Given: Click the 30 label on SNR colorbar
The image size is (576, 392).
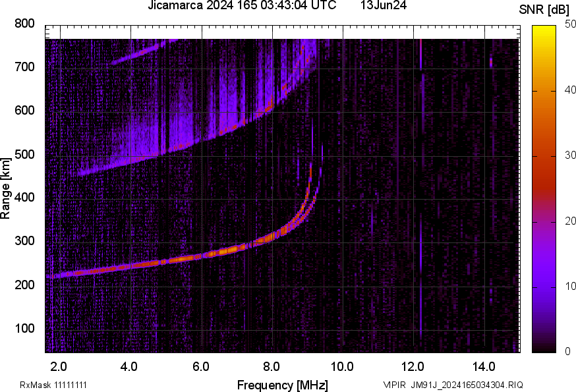Looking at the screenshot, I should tap(570, 155).
